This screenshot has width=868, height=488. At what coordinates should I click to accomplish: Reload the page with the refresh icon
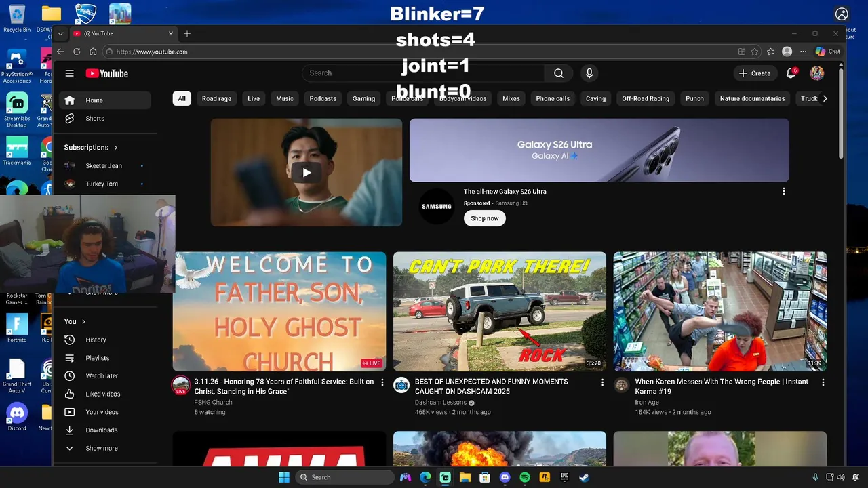[x=77, y=52]
